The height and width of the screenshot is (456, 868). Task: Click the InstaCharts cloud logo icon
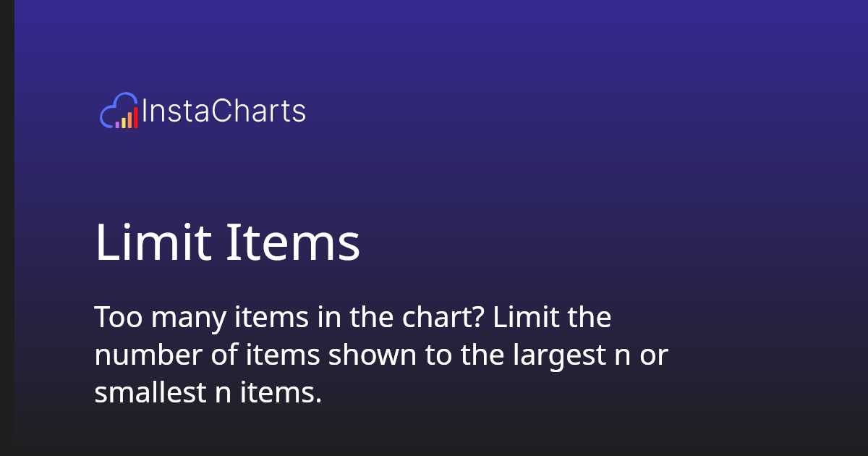point(119,111)
